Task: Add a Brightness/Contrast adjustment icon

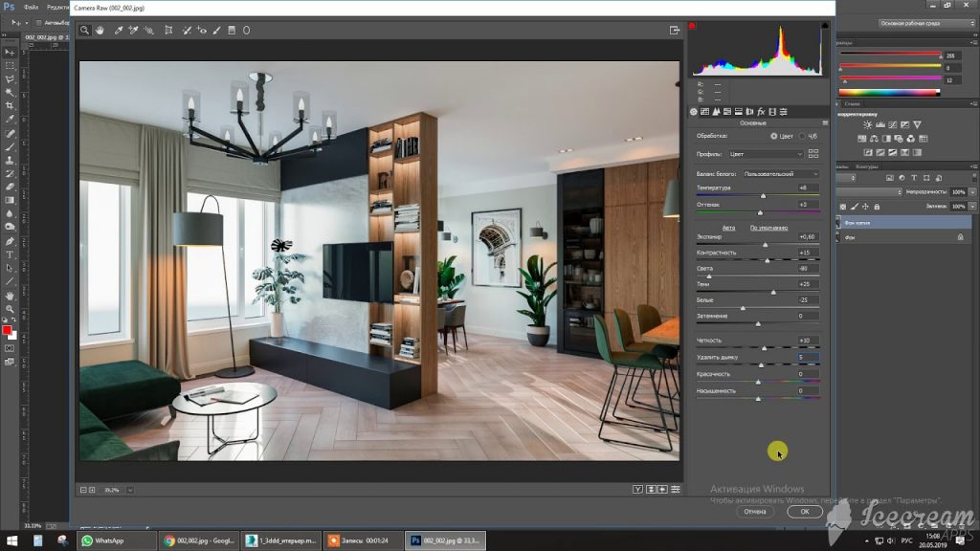Action: pyautogui.click(x=867, y=125)
